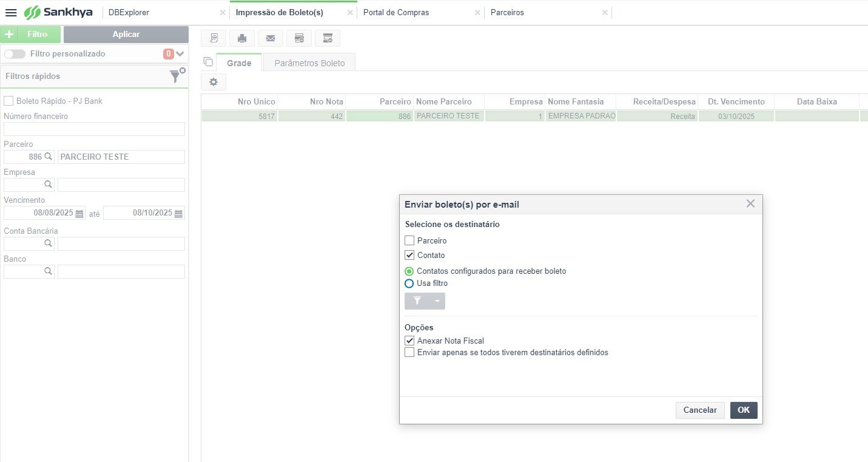Select the Usa filtro radio option
The width and height of the screenshot is (868, 462).
(409, 284)
